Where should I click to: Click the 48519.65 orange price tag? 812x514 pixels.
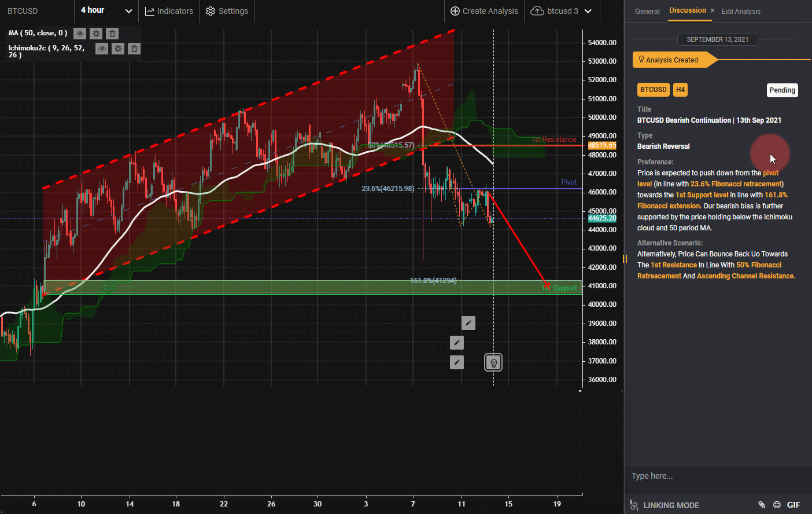click(x=602, y=145)
